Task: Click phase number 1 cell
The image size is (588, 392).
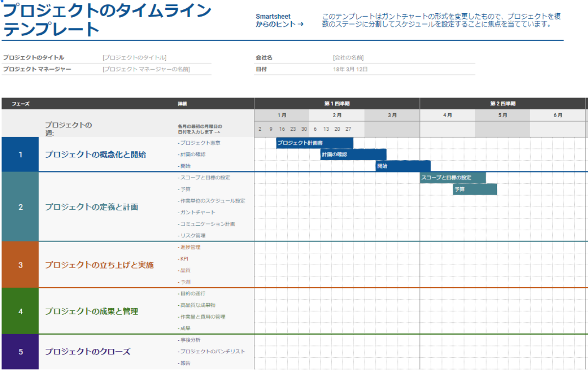Action: [20, 154]
